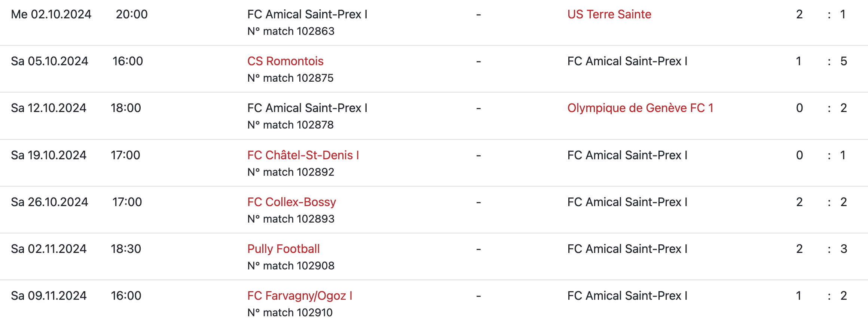Open the Olympique de Genève FC 1 link
The image size is (868, 326).
[640, 108]
